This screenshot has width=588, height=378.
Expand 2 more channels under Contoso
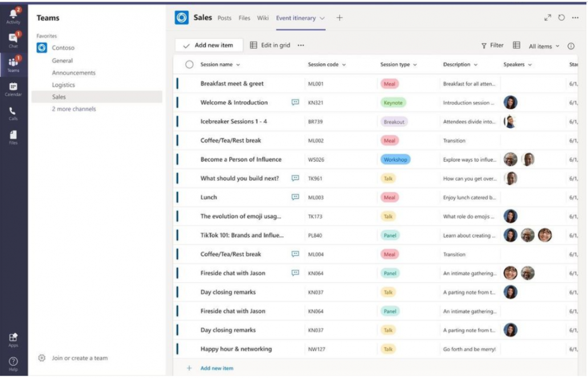pyautogui.click(x=74, y=109)
